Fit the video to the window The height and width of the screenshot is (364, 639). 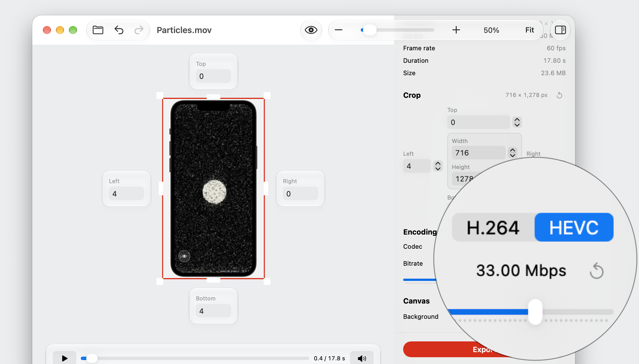click(x=530, y=30)
